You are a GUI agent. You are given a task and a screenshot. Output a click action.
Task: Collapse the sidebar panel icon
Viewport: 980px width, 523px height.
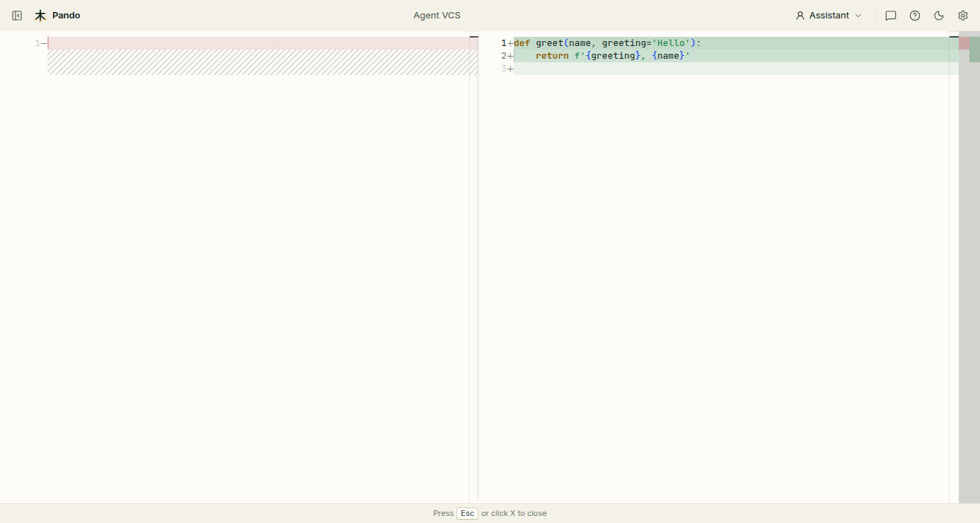pos(17,16)
